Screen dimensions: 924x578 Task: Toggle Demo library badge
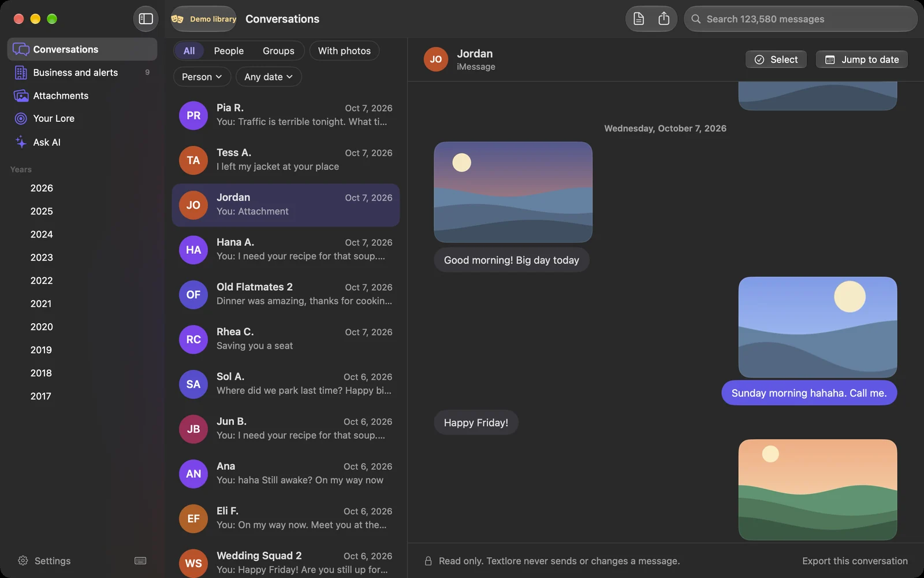click(204, 19)
